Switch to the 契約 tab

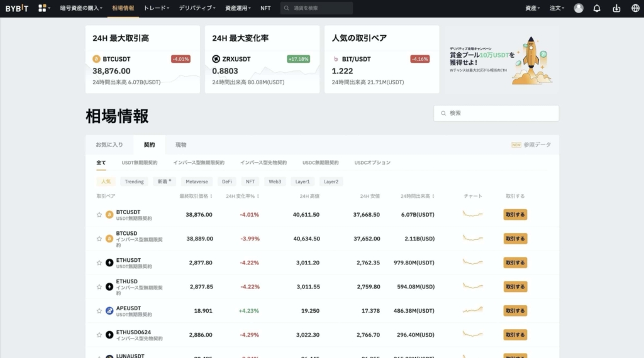click(150, 144)
